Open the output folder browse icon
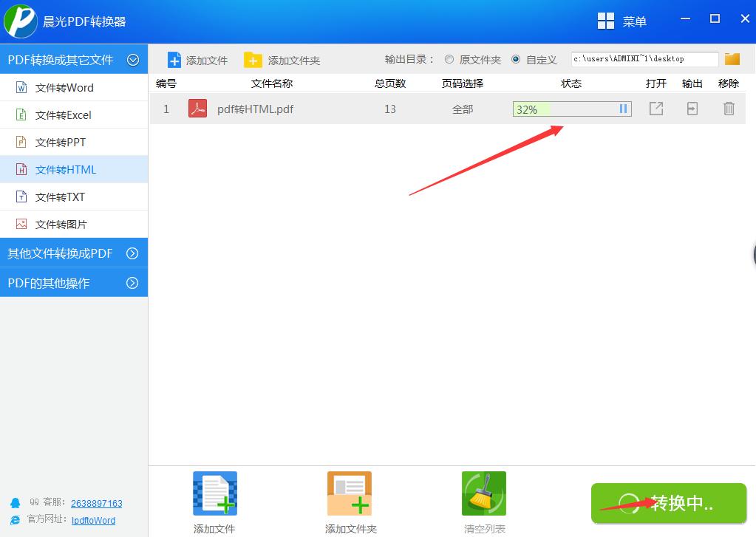Image resolution: width=756 pixels, height=537 pixels. [x=732, y=58]
